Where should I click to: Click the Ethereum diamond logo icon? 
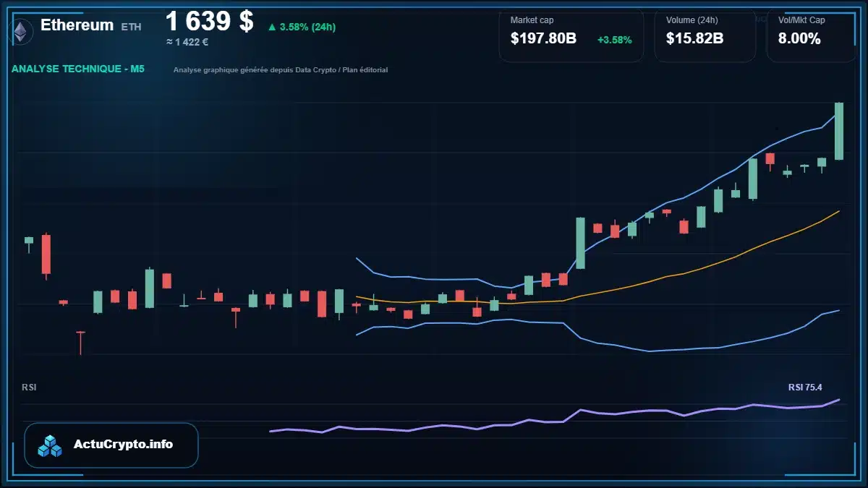tap(21, 30)
